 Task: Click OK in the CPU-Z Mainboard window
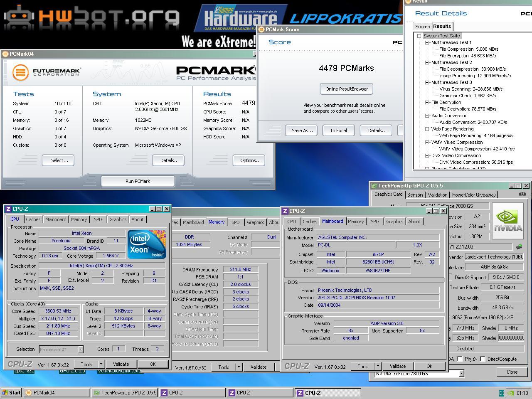point(429,367)
